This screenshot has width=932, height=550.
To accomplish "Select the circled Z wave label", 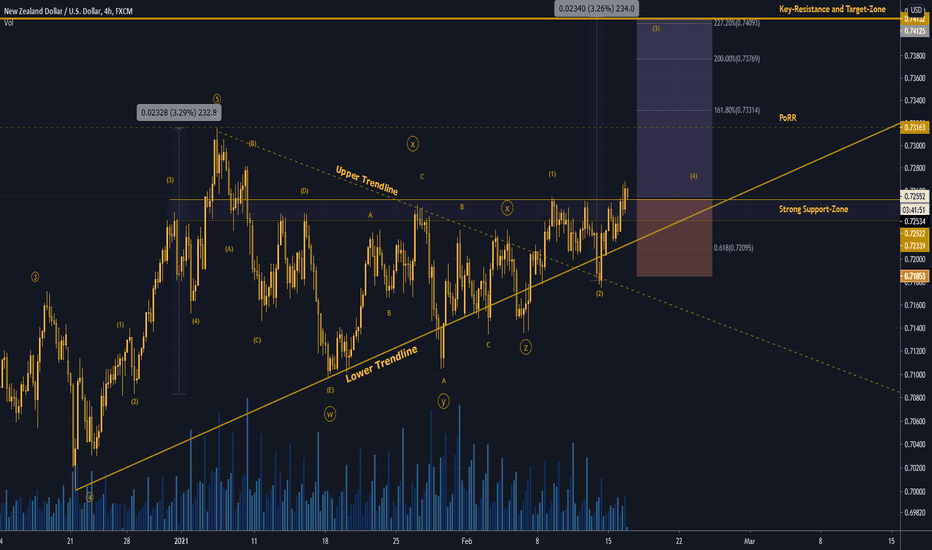I will 525,347.
